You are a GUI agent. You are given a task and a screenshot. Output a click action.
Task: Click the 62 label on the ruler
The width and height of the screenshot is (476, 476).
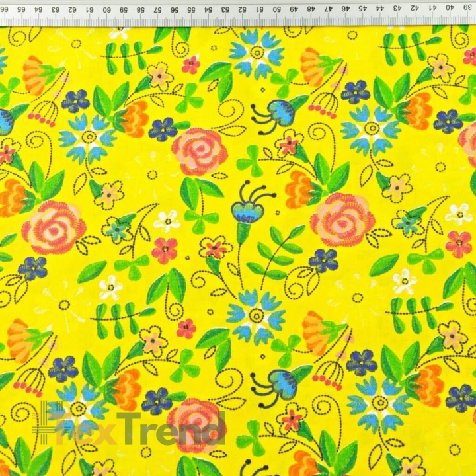72,9
